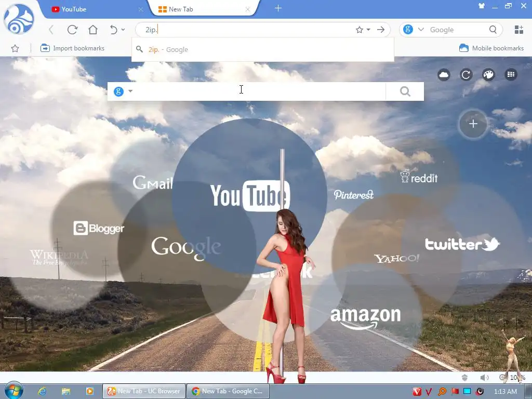
Task: Open the extensions grid icon in toolbar
Action: pyautogui.click(x=519, y=30)
